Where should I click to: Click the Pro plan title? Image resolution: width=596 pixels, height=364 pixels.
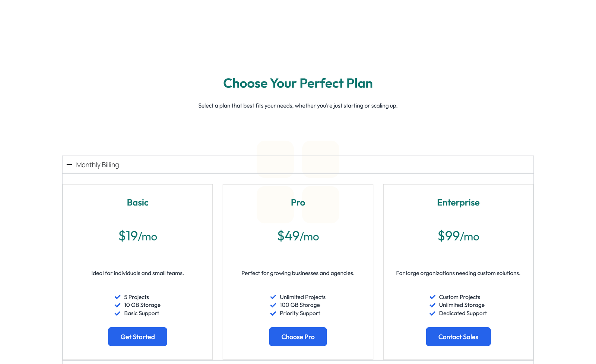pos(298,202)
